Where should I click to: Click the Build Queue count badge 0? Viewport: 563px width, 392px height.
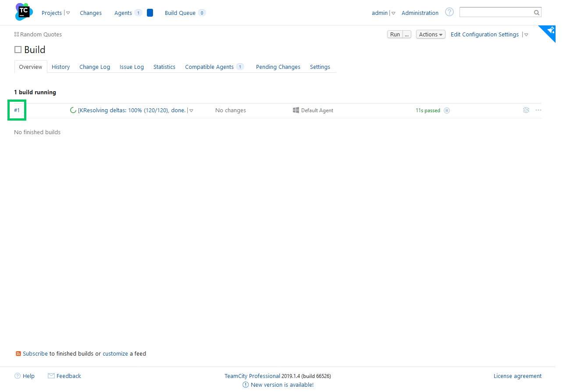tap(202, 13)
